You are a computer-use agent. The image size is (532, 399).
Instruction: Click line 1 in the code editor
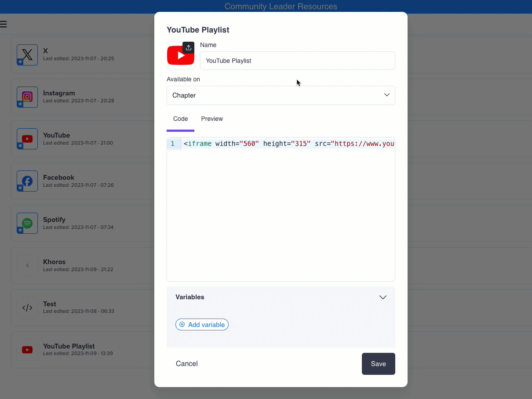tap(288, 144)
